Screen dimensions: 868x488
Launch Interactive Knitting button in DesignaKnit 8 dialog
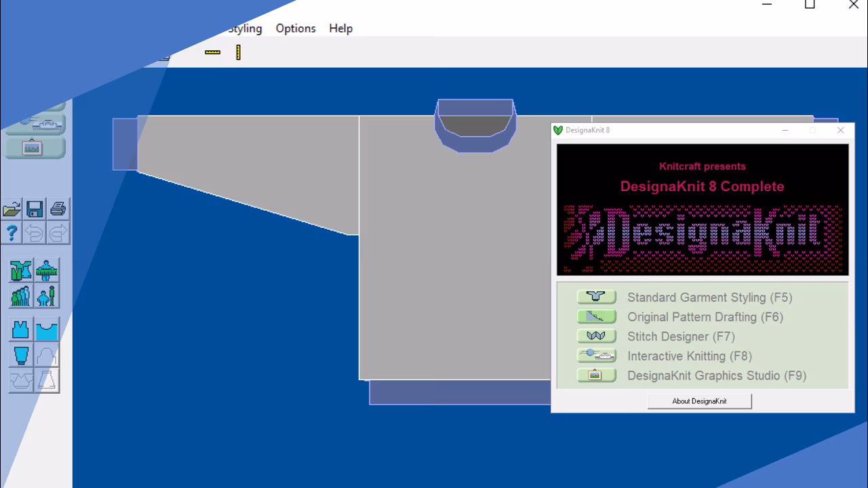[x=597, y=356]
